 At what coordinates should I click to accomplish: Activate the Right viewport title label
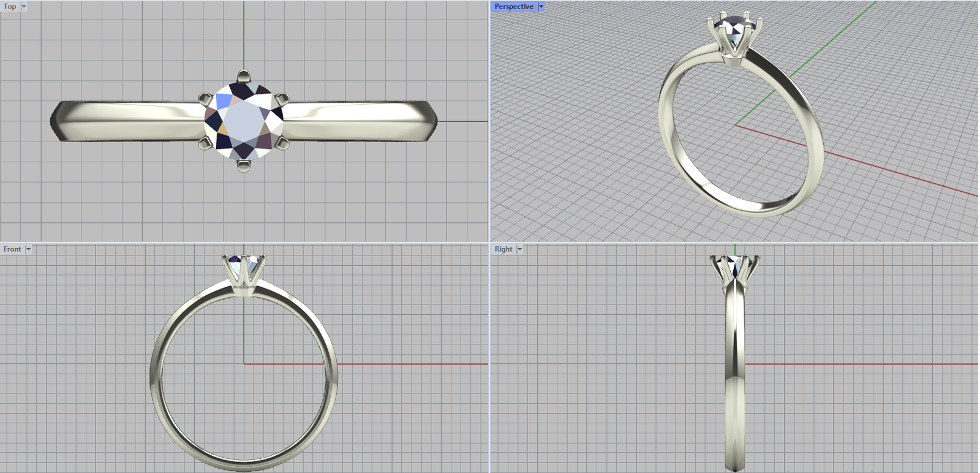(x=503, y=249)
